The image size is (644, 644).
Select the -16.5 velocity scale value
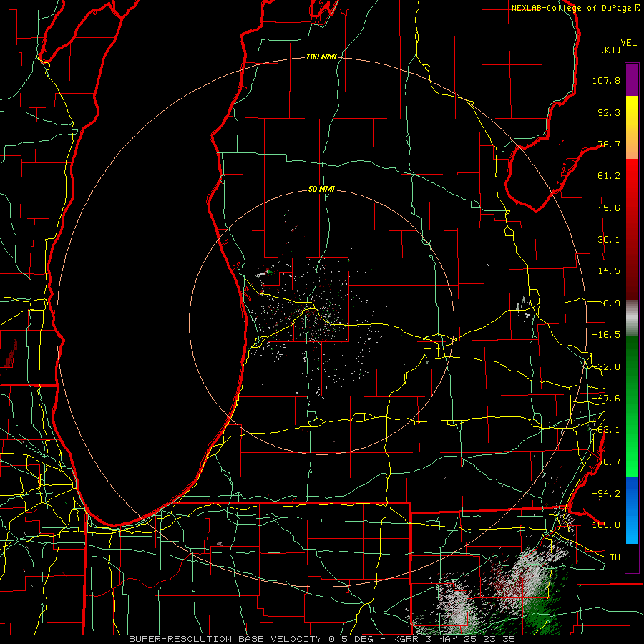tap(606, 335)
